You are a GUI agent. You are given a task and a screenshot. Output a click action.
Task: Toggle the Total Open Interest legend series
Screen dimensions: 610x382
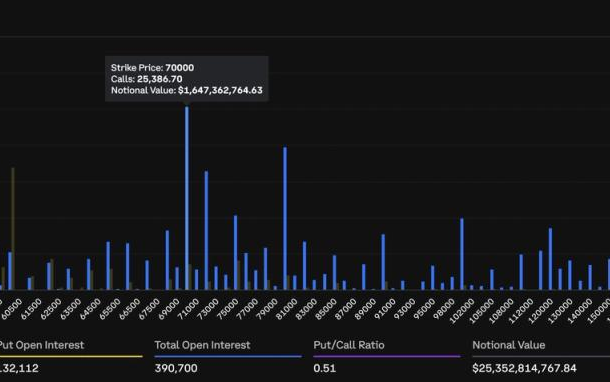click(202, 345)
